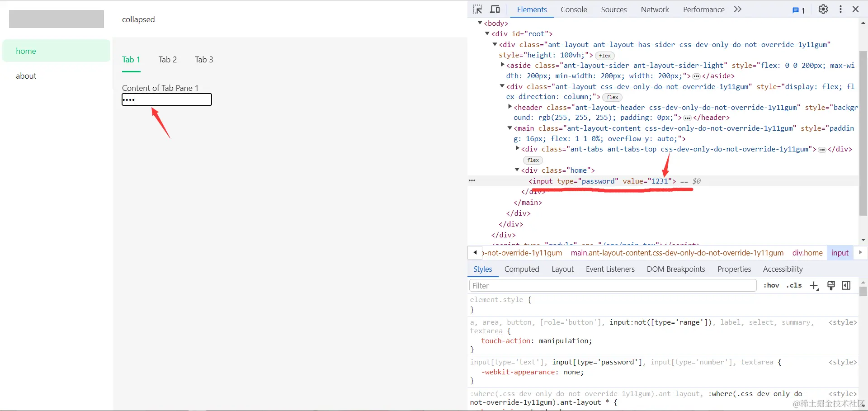Expand the collapsed header element ellipsis

(687, 118)
